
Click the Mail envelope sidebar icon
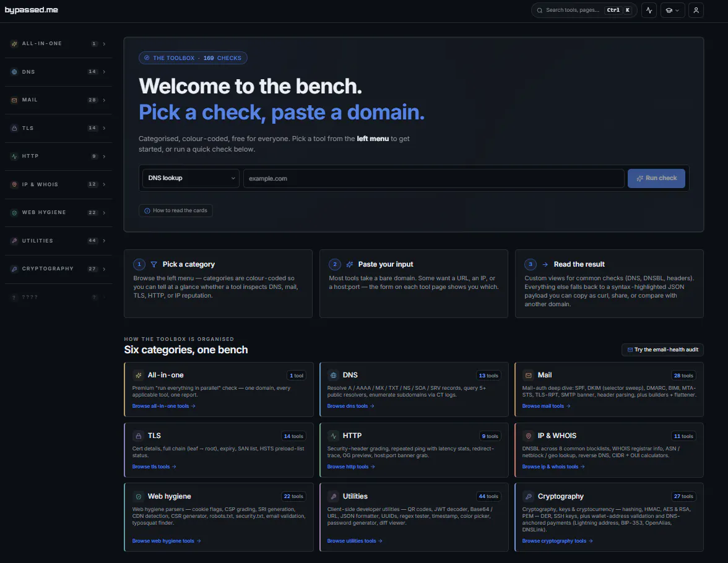click(14, 100)
